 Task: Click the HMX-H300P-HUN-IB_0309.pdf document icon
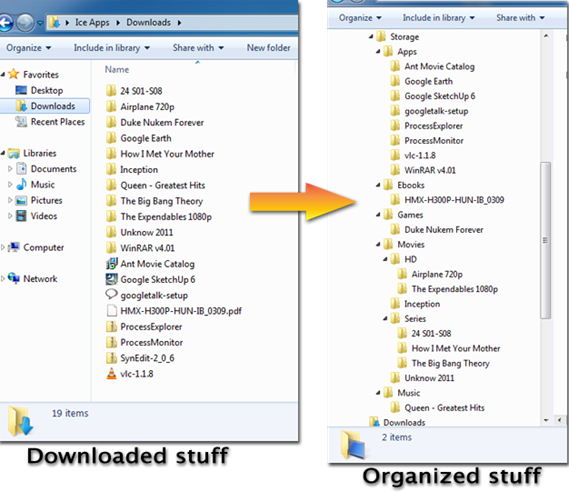click(111, 311)
